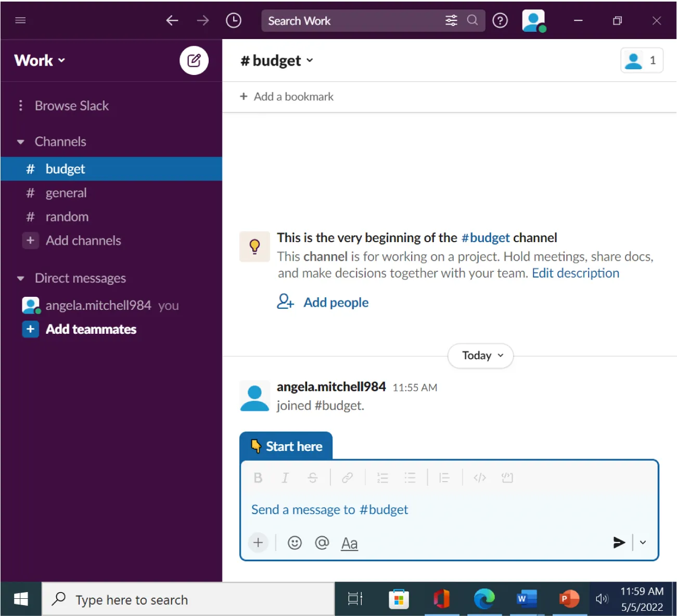Apply strikethrough formatting
The height and width of the screenshot is (616, 677).
click(312, 477)
